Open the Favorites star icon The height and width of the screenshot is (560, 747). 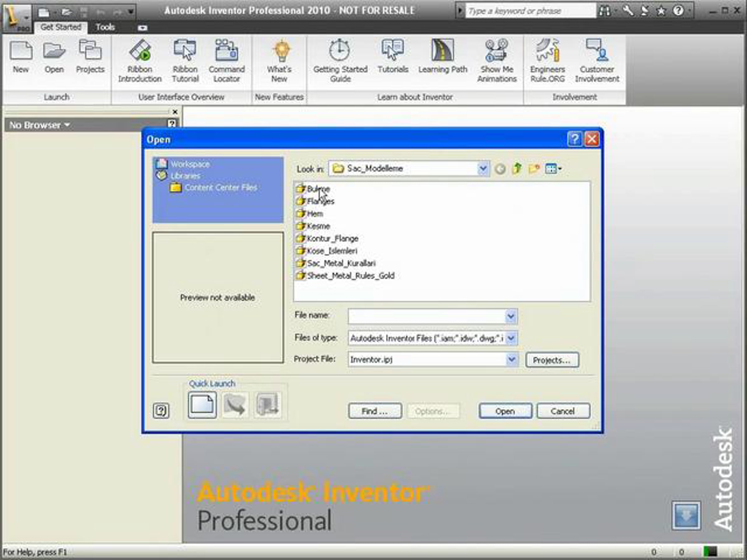pyautogui.click(x=661, y=11)
